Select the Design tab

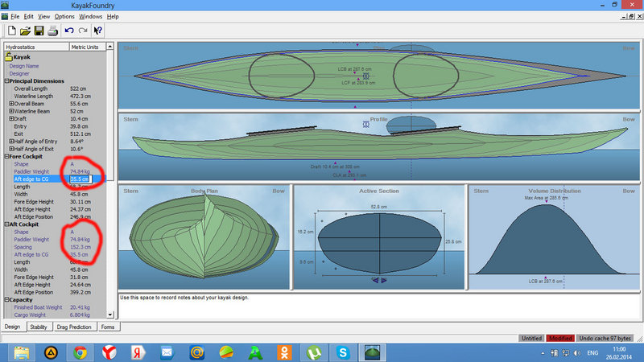point(12,327)
